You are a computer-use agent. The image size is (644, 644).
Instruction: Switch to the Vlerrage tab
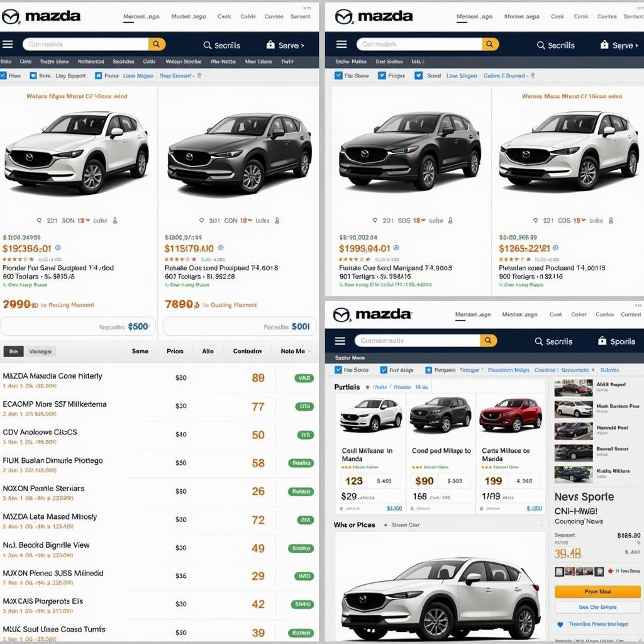tap(40, 352)
